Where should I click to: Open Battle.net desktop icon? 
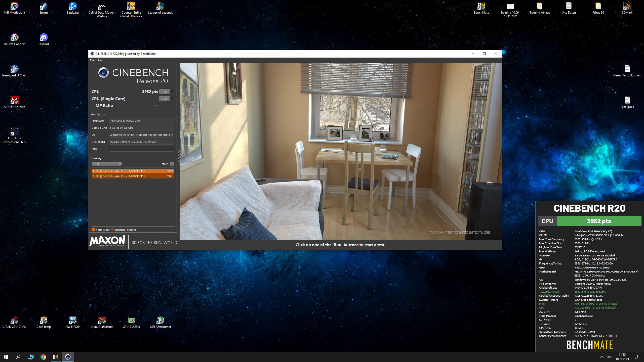click(73, 8)
